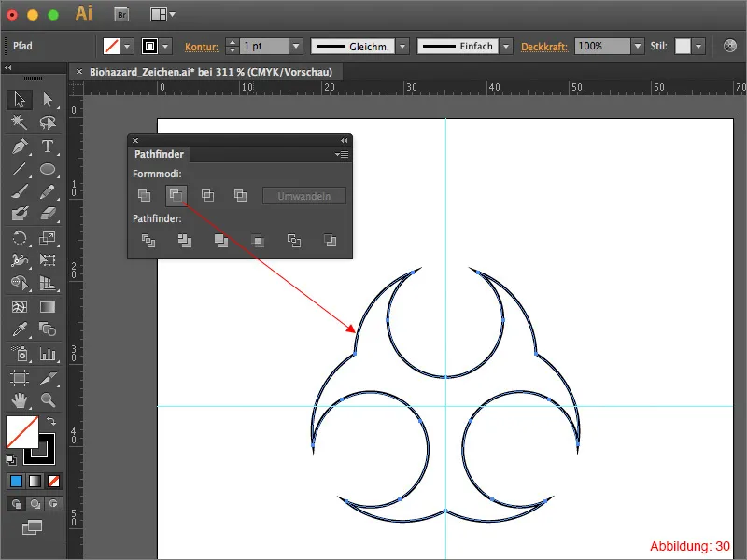Pick the Slice tool
The height and width of the screenshot is (560, 747).
click(x=48, y=378)
